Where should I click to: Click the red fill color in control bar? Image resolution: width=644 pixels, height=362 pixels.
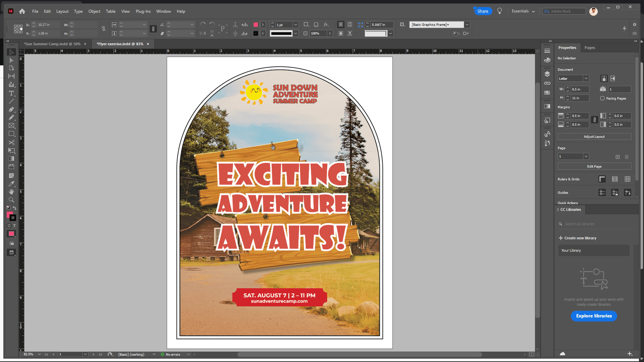click(256, 25)
